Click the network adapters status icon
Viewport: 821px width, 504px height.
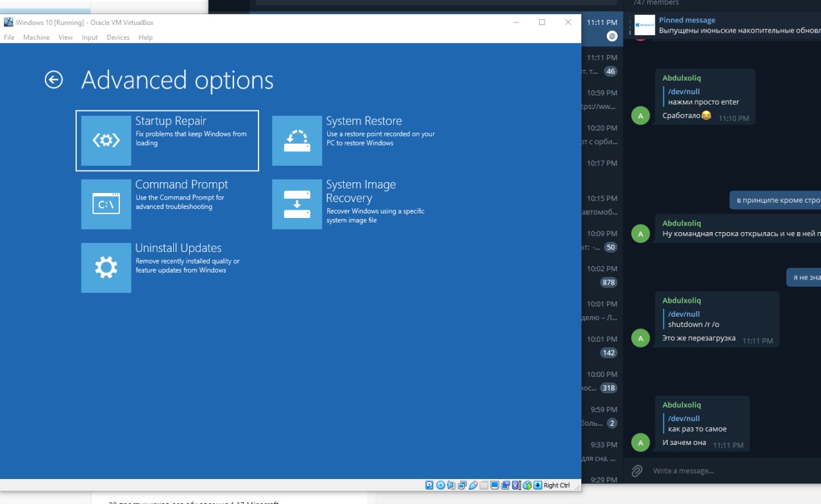(462, 485)
